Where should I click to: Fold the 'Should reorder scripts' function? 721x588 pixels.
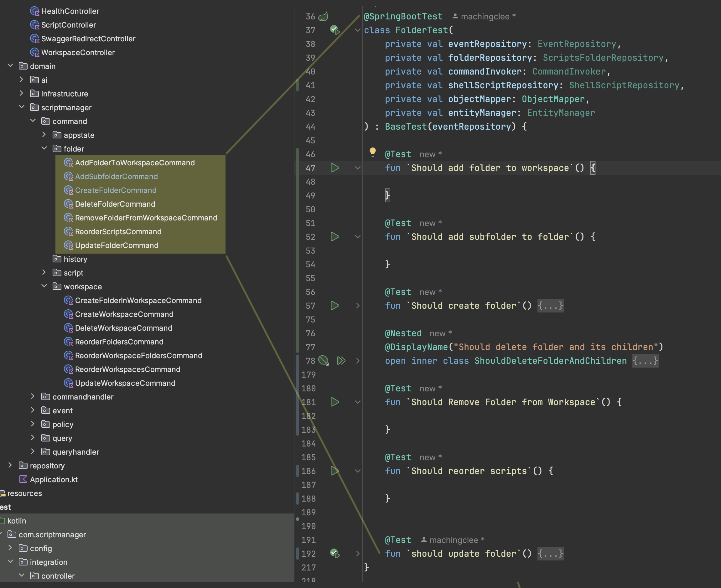357,471
